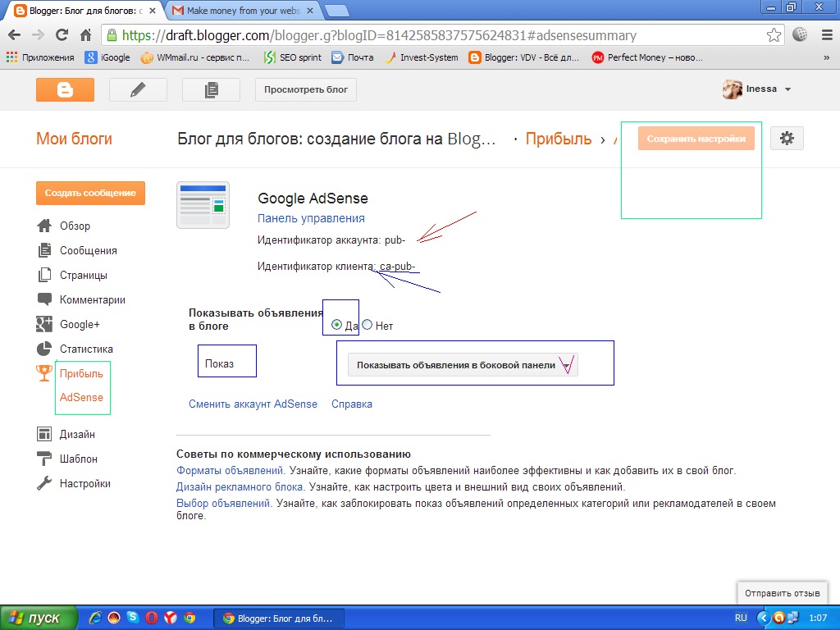Reload the page with refresh icon

62,35
